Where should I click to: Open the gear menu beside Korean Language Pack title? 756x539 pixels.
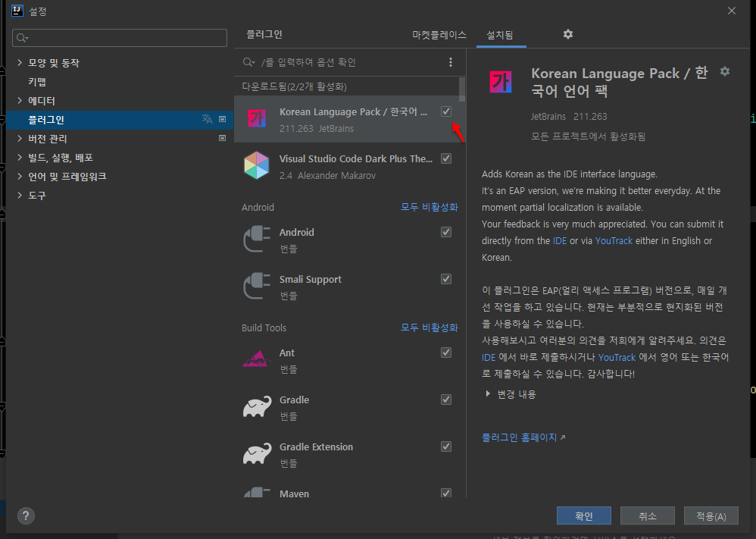[725, 71]
